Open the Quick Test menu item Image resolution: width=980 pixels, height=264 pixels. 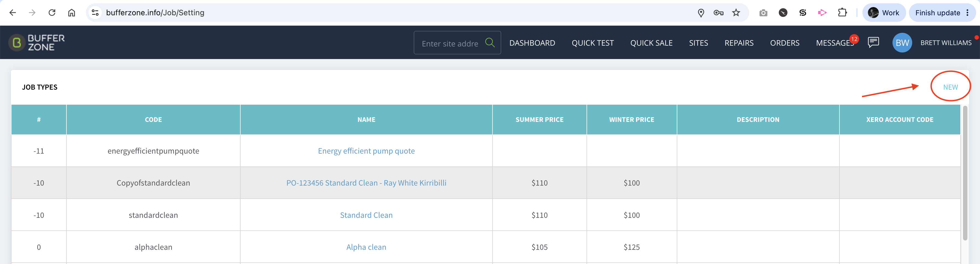(592, 43)
